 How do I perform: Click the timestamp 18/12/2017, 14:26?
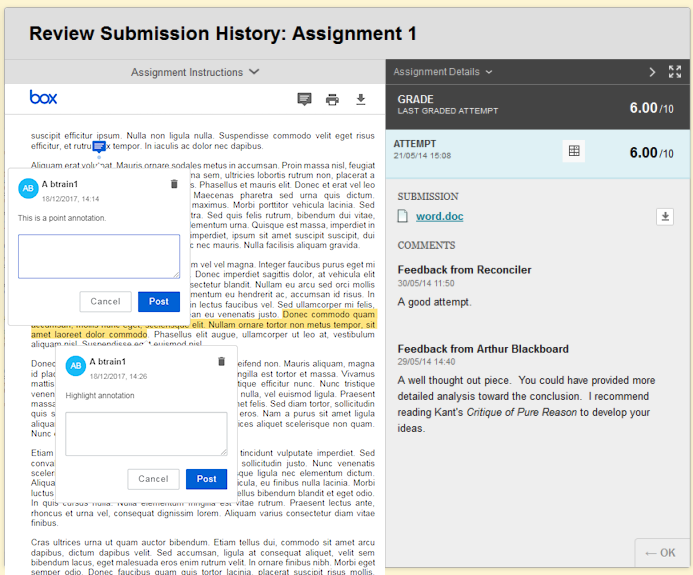pos(118,377)
